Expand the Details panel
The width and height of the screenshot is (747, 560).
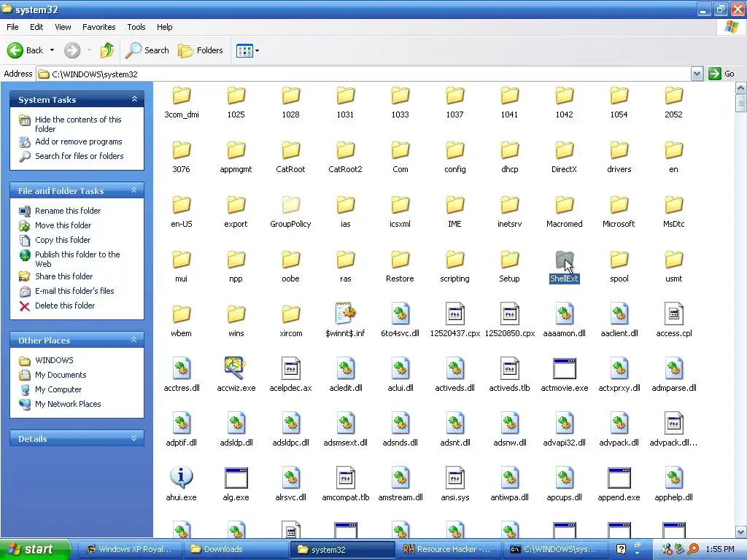click(x=134, y=438)
